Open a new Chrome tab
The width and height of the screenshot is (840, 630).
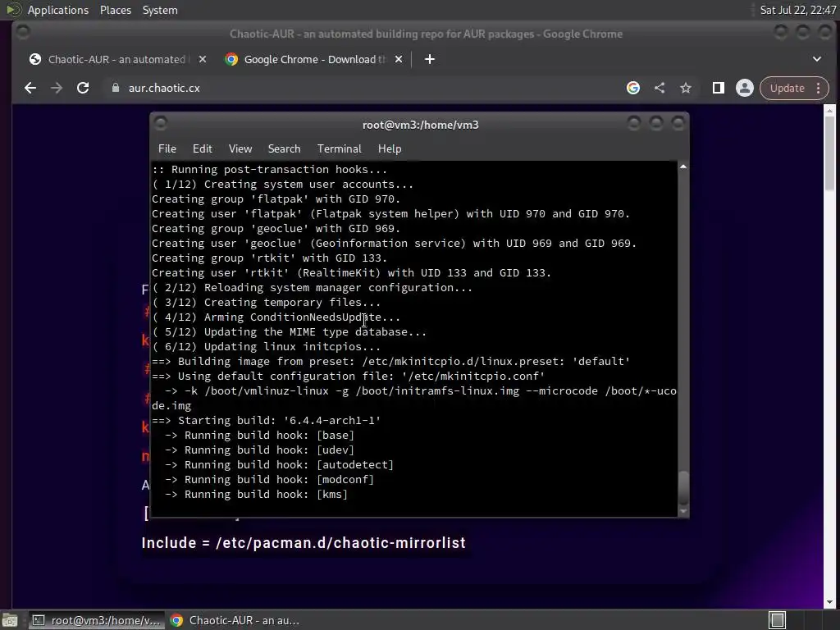click(430, 59)
